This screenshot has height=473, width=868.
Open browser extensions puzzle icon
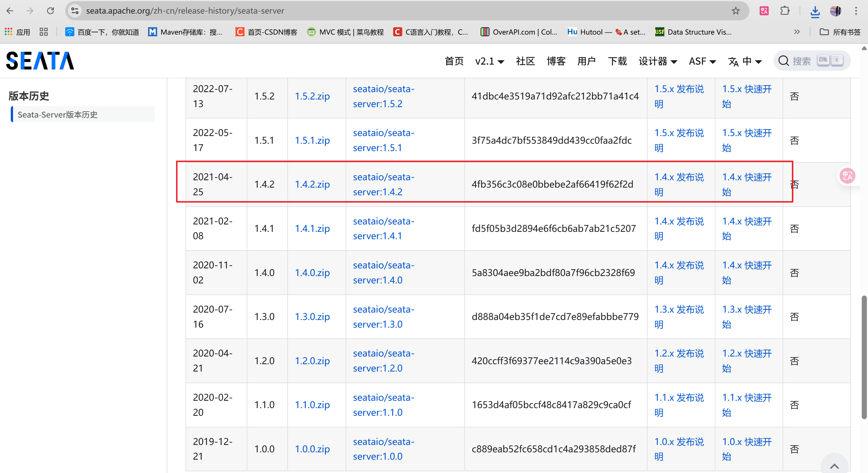785,11
